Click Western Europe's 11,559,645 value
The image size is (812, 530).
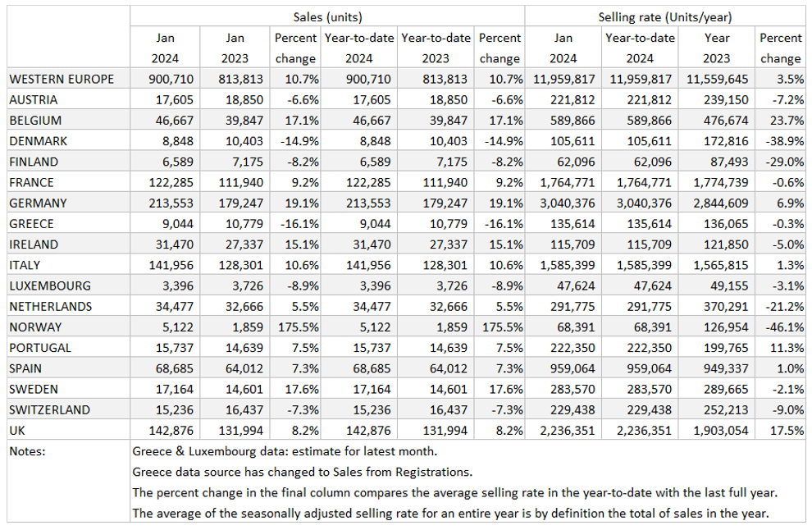pyautogui.click(x=716, y=79)
